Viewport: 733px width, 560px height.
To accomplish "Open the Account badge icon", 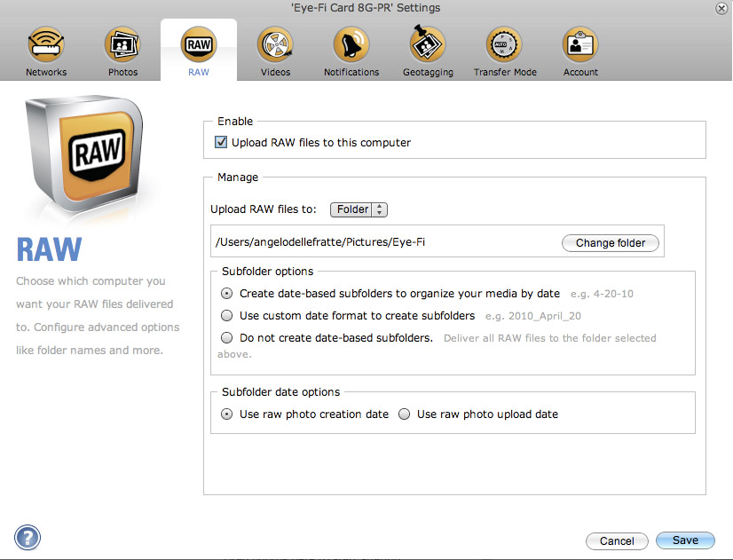I will click(580, 44).
